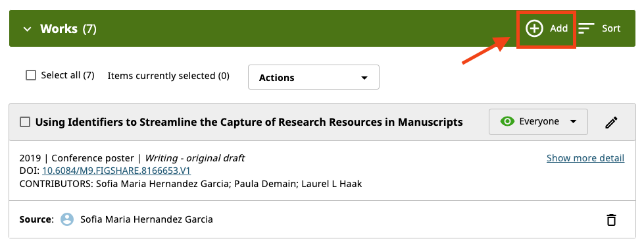Click the Add label in header
This screenshot has width=644, height=247.
coord(559,28)
